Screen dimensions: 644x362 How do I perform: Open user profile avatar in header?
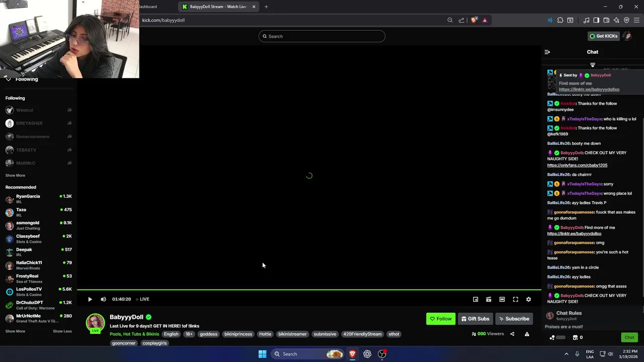click(627, 36)
